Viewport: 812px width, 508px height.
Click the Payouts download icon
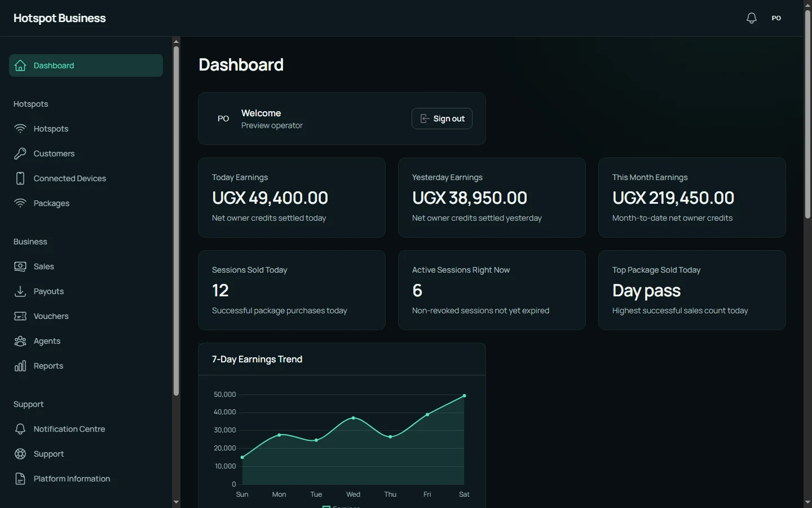20,291
